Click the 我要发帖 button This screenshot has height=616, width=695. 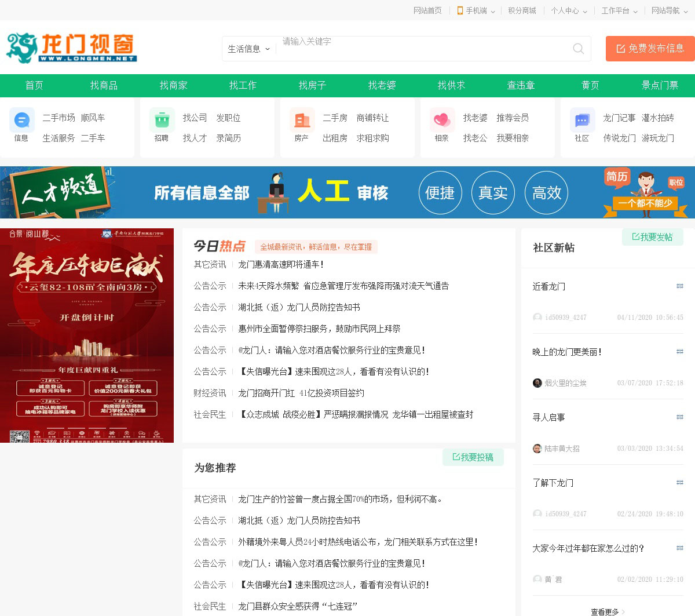(x=652, y=237)
